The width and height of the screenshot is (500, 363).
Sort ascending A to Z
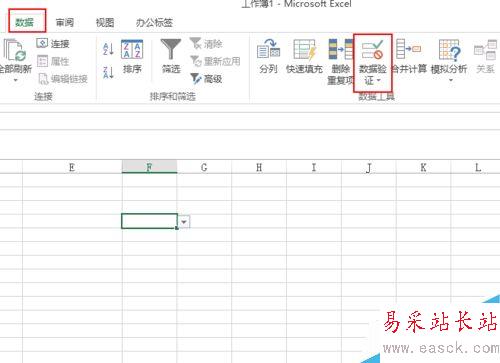[108, 49]
